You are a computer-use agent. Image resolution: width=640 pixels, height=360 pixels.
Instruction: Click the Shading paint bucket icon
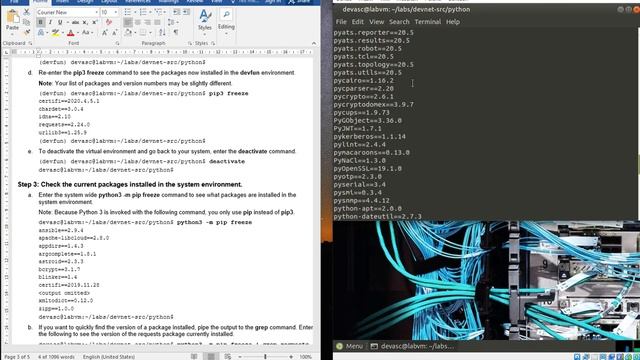tap(128, 33)
